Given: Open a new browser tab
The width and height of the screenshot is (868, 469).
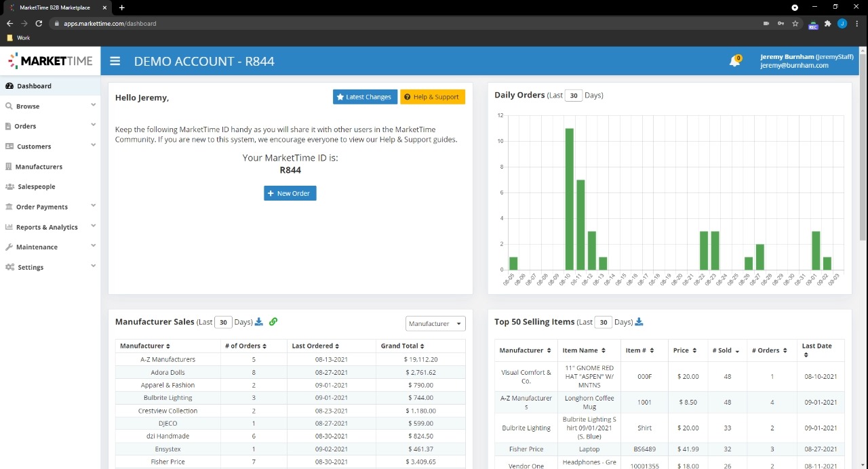Looking at the screenshot, I should pyautogui.click(x=121, y=7).
